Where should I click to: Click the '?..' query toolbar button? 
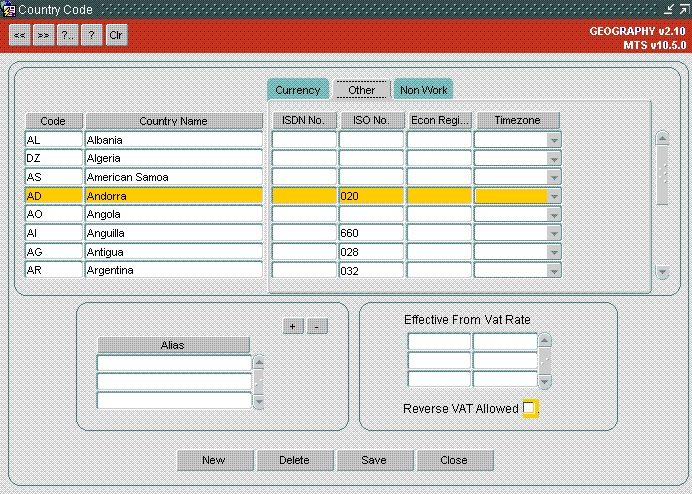68,35
